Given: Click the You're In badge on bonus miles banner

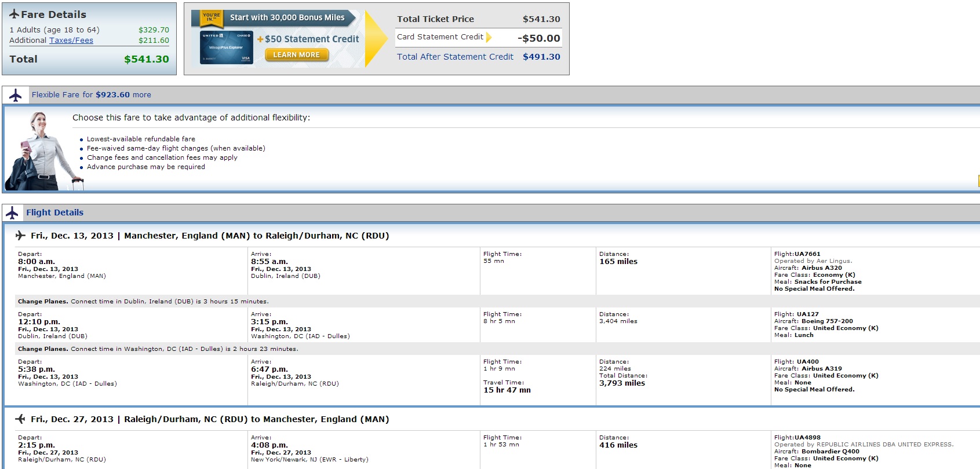Looking at the screenshot, I should click(x=212, y=19).
